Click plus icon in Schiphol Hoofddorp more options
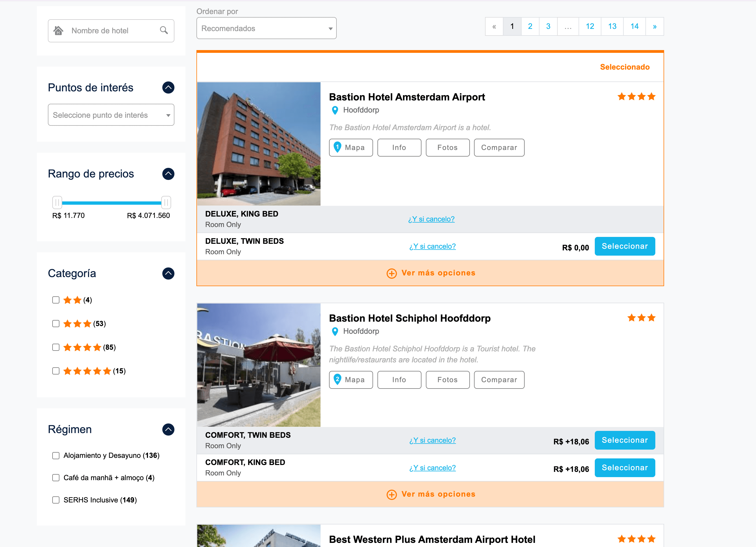Image resolution: width=756 pixels, height=547 pixels. click(391, 494)
